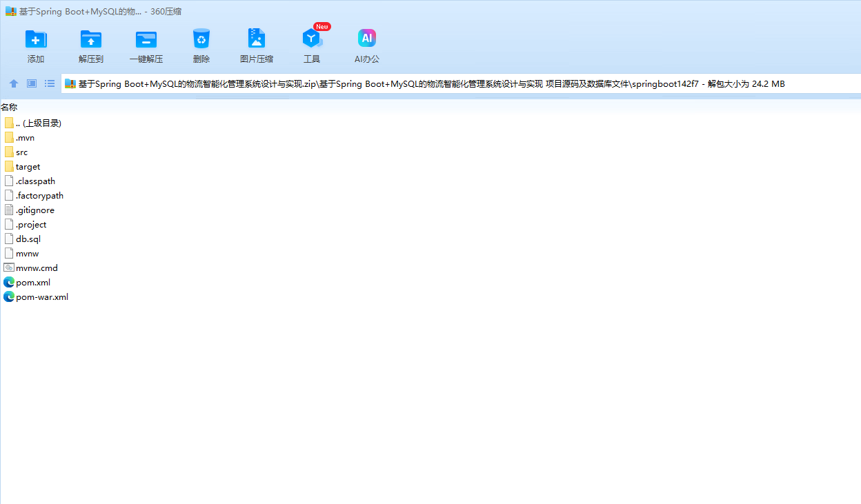This screenshot has height=504, width=861.
Task: Select the 'src' folder name
Action: [22, 152]
